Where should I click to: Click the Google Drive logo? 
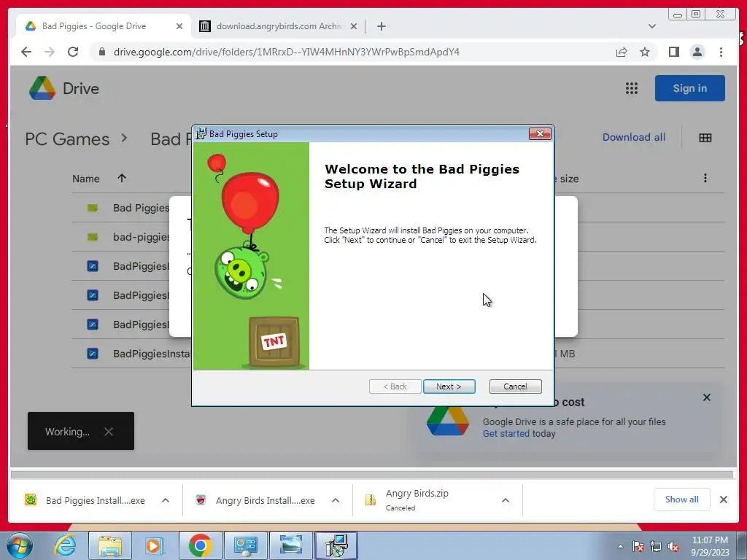pyautogui.click(x=64, y=88)
